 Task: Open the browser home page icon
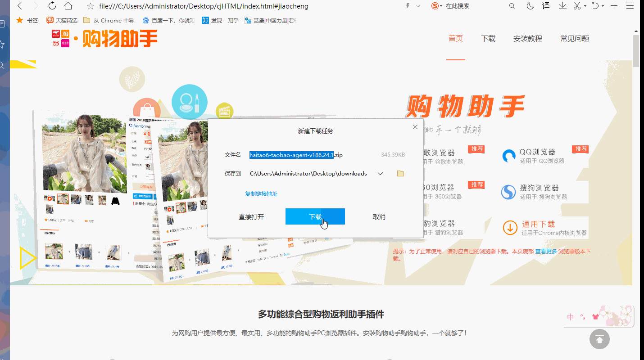(68, 6)
